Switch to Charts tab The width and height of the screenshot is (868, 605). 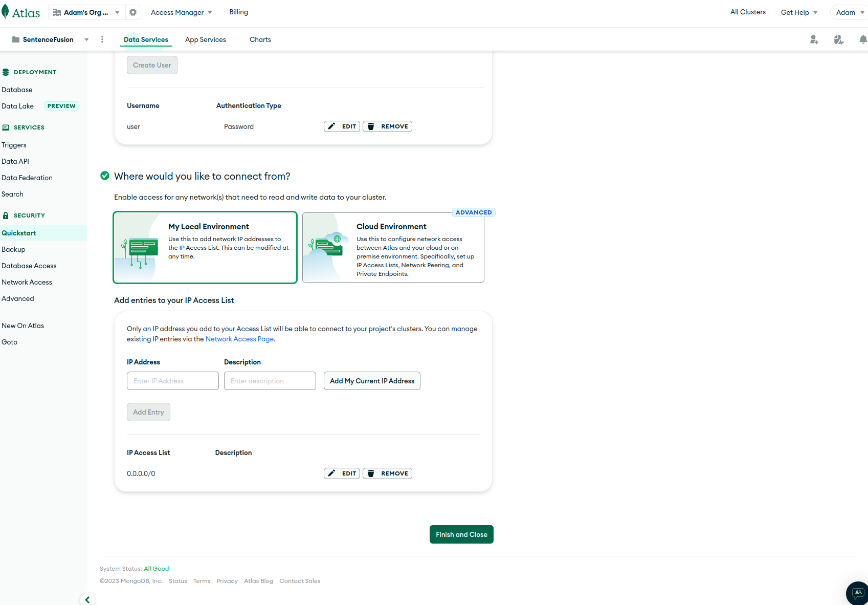click(260, 39)
